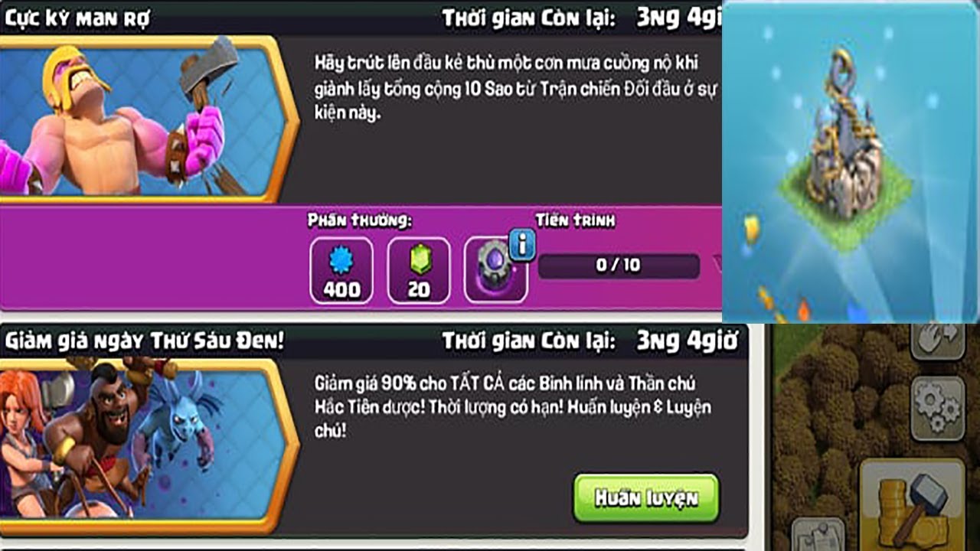The width and height of the screenshot is (980, 551).
Task: Select the 20 green gems reward
Action: [418, 269]
